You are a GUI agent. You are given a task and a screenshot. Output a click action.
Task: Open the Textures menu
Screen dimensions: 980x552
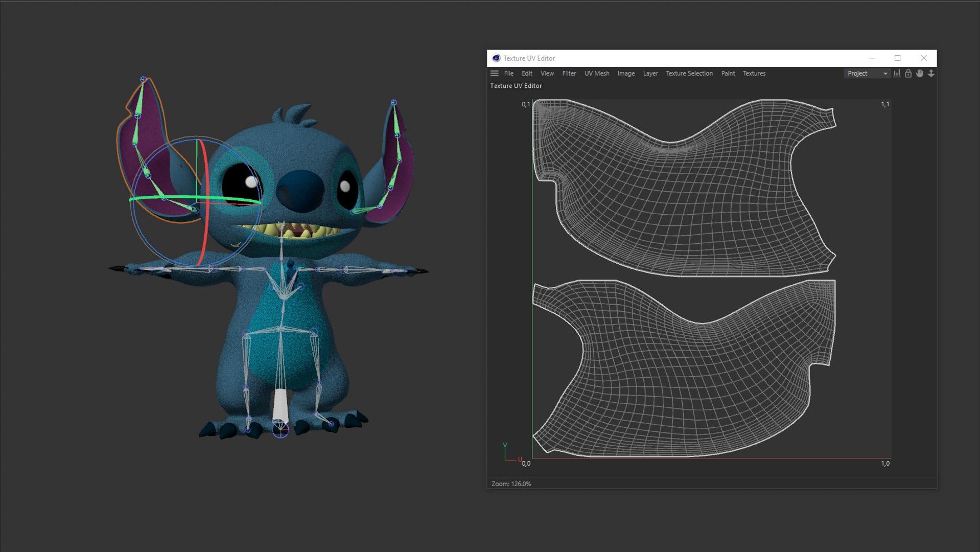click(754, 74)
